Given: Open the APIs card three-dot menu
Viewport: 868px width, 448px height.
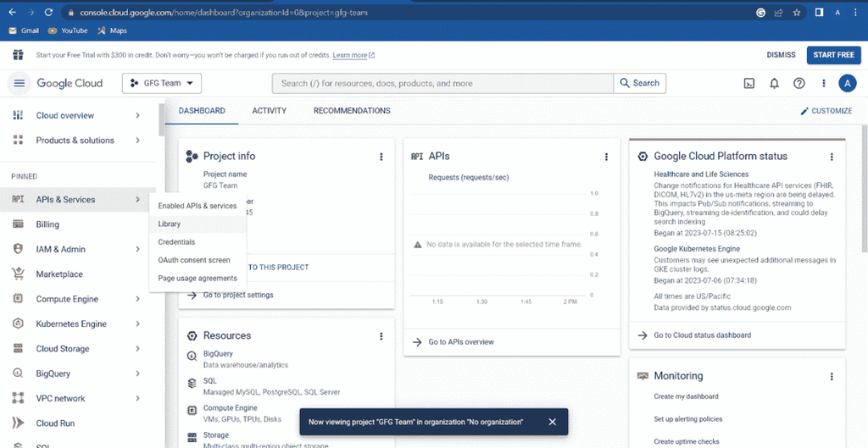Looking at the screenshot, I should tap(606, 157).
